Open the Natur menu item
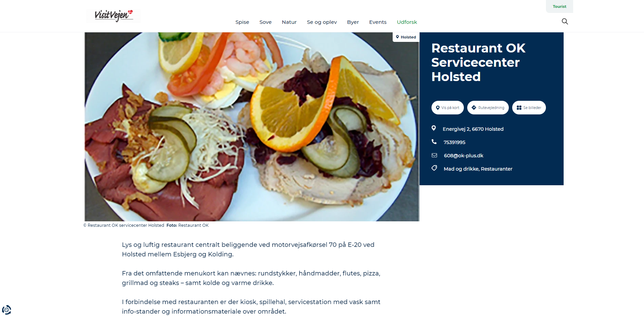Image resolution: width=644 pixels, height=316 pixels. pos(289,22)
